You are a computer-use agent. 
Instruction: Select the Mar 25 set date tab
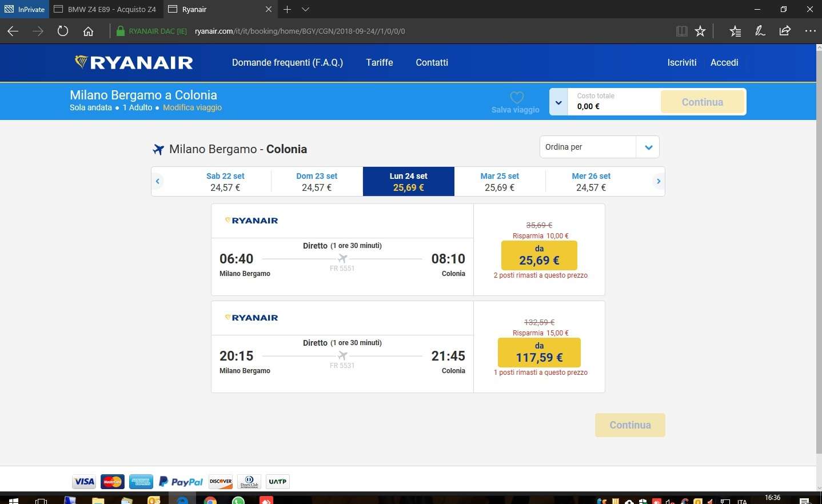(x=500, y=181)
